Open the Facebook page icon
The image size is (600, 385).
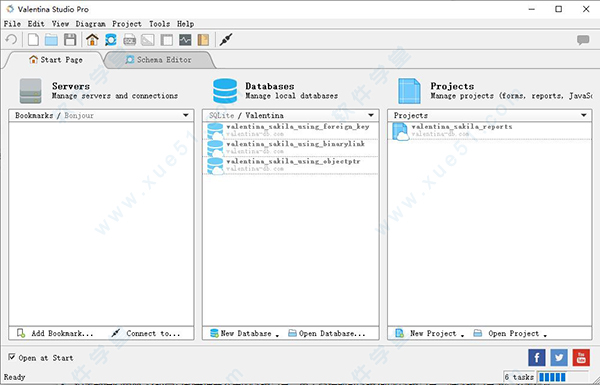536,357
